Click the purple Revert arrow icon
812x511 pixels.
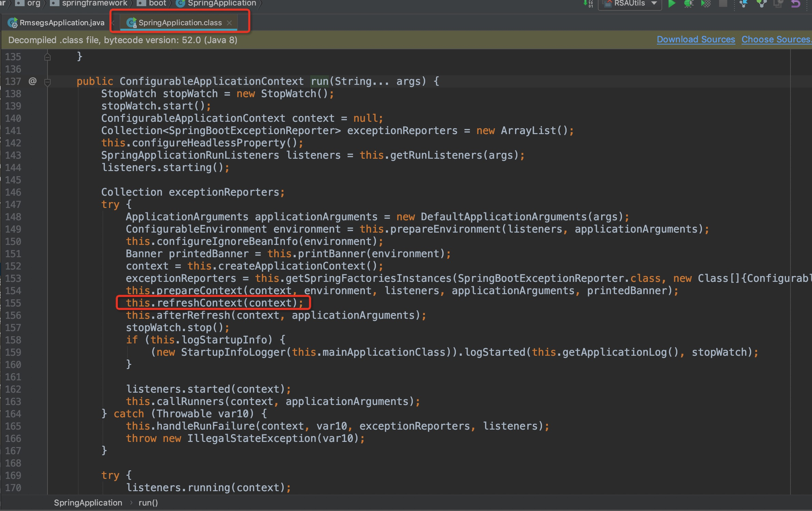(796, 4)
